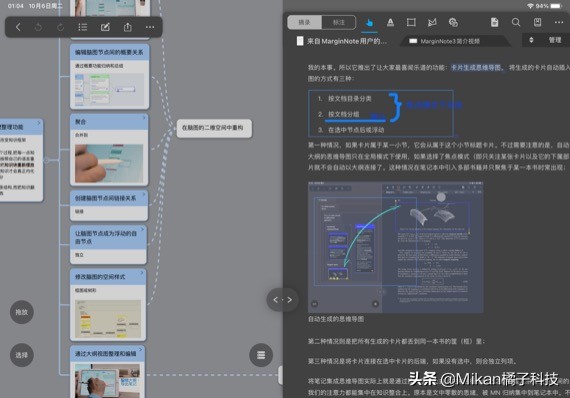Toggle the 拖放 drag-drop round button
570x398 pixels.
coord(22,312)
